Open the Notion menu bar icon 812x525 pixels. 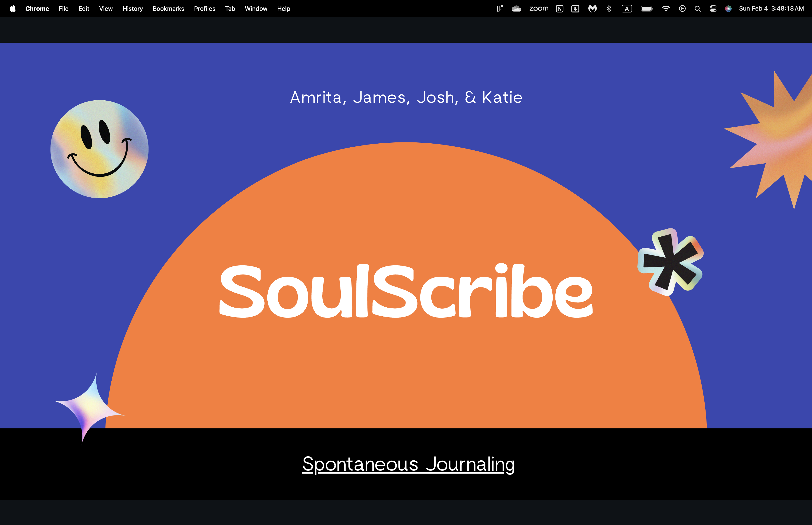[559, 8]
